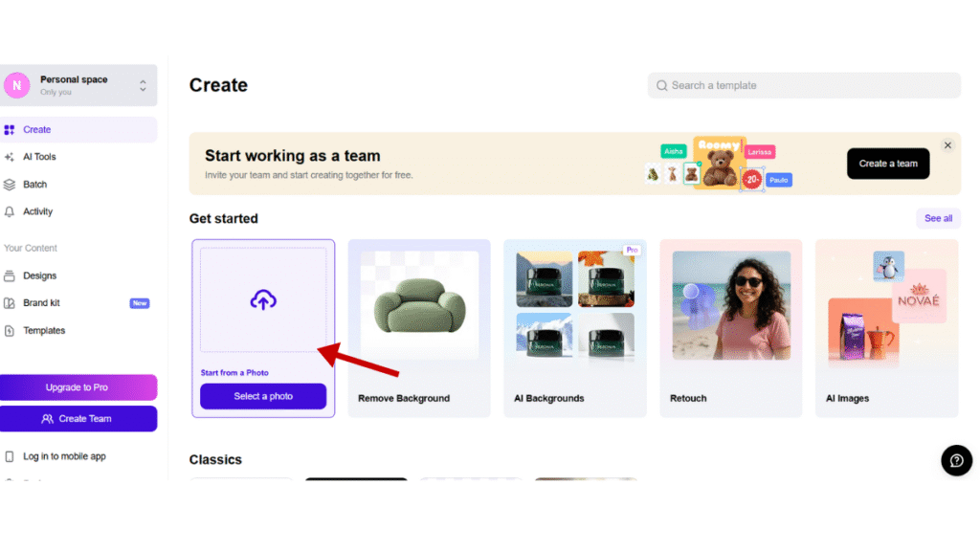Open the AI Backgrounds Pro card

[x=574, y=328]
